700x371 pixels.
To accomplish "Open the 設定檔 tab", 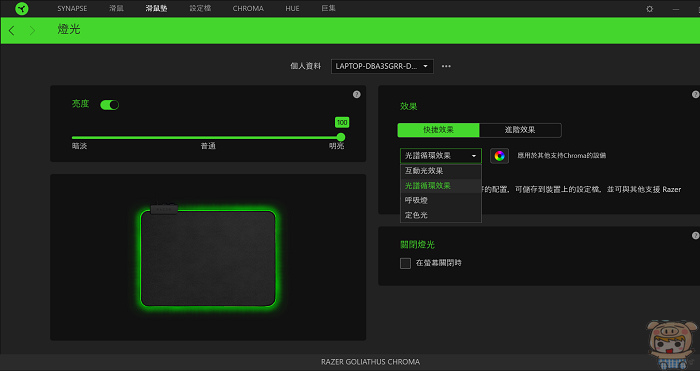I will click(200, 8).
